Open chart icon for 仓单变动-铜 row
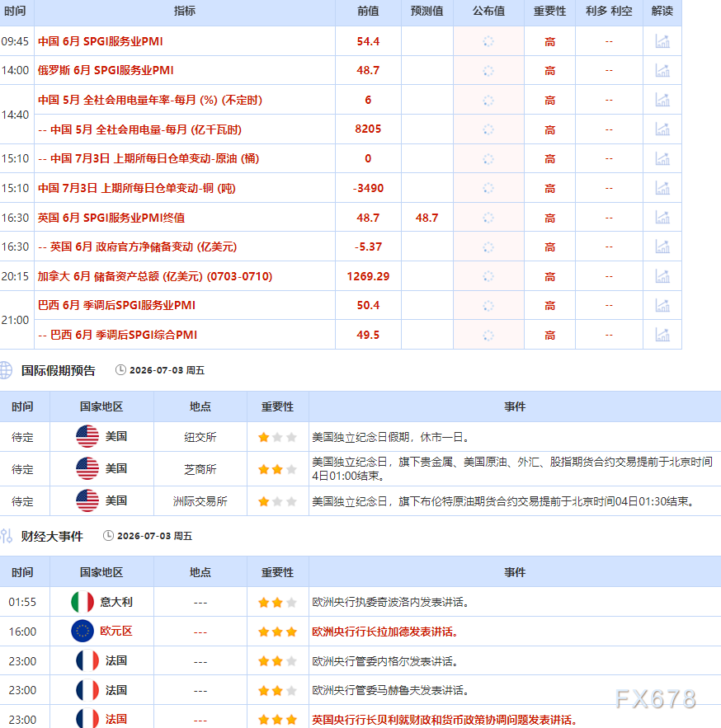The height and width of the screenshot is (728, 721). (662, 188)
